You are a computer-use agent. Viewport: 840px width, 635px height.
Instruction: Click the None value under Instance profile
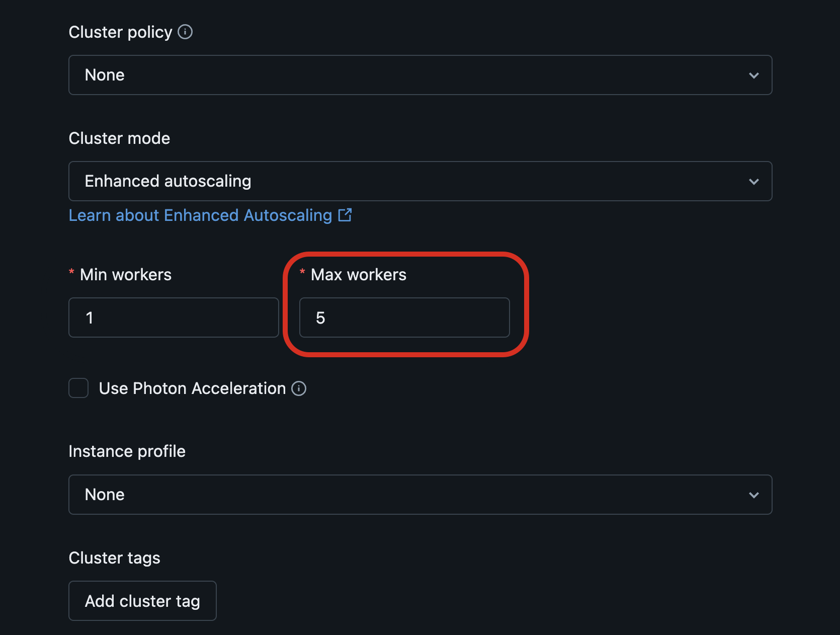(x=105, y=495)
